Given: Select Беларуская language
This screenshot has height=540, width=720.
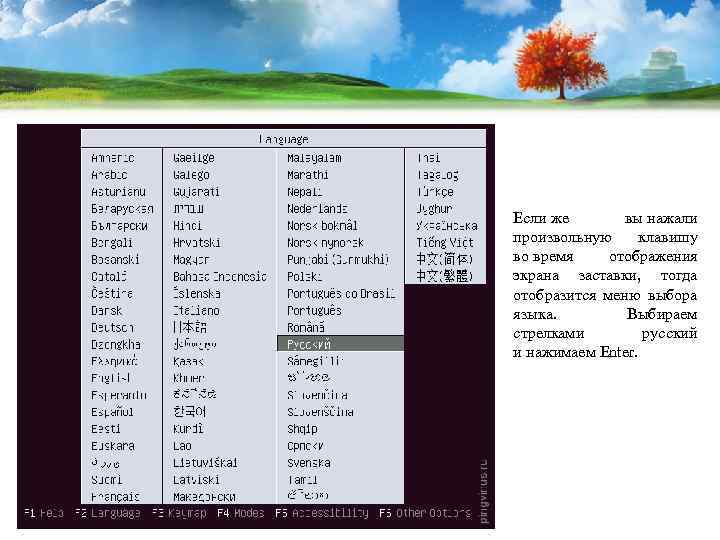Looking at the screenshot, I should coord(122,209).
